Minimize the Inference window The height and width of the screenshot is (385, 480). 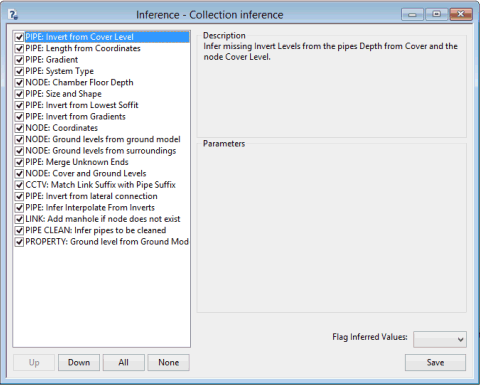412,14
